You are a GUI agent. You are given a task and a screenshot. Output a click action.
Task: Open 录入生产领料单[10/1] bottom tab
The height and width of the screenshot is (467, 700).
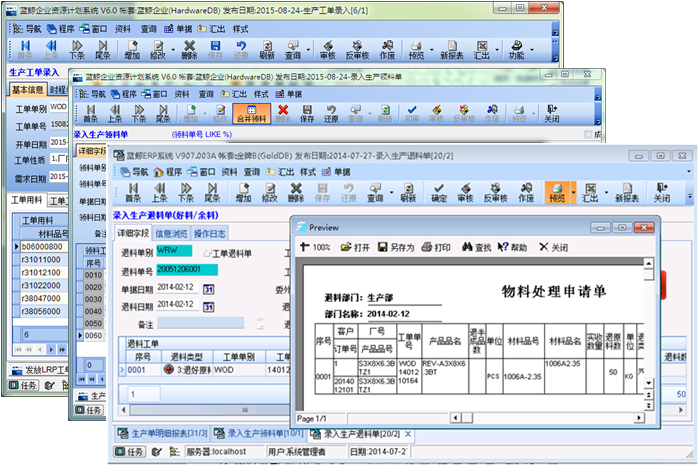point(259,434)
